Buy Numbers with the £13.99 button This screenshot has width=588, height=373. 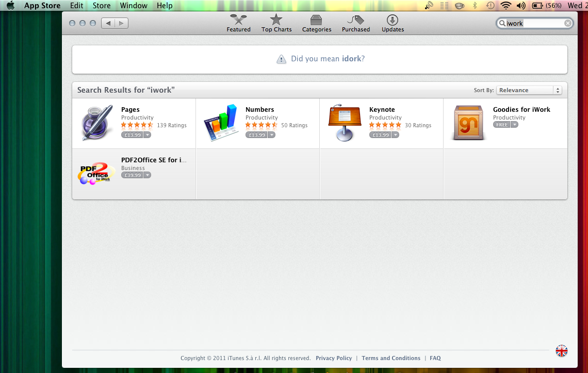click(256, 135)
